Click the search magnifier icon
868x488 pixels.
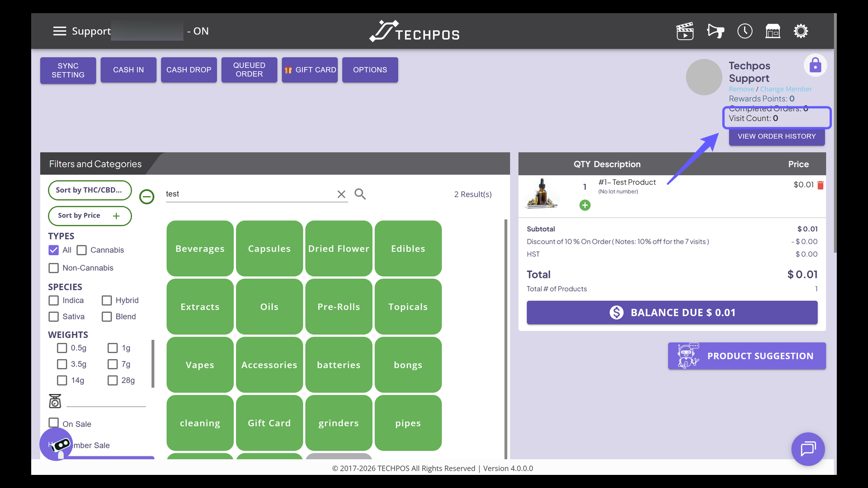(360, 194)
